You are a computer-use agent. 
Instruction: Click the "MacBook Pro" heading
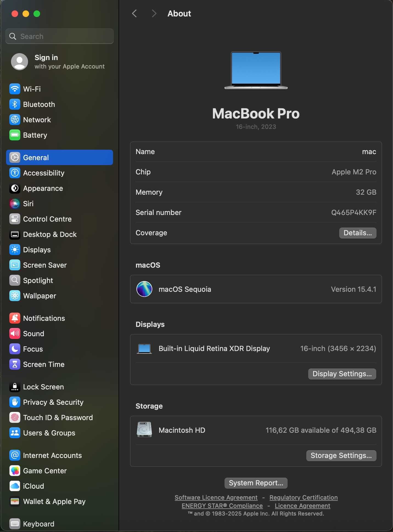click(256, 114)
